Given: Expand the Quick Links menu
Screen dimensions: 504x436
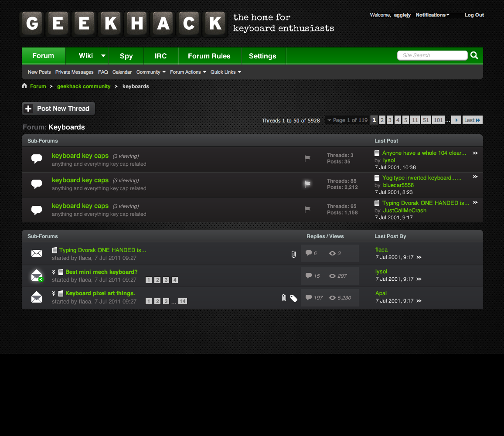Looking at the screenshot, I should point(225,72).
